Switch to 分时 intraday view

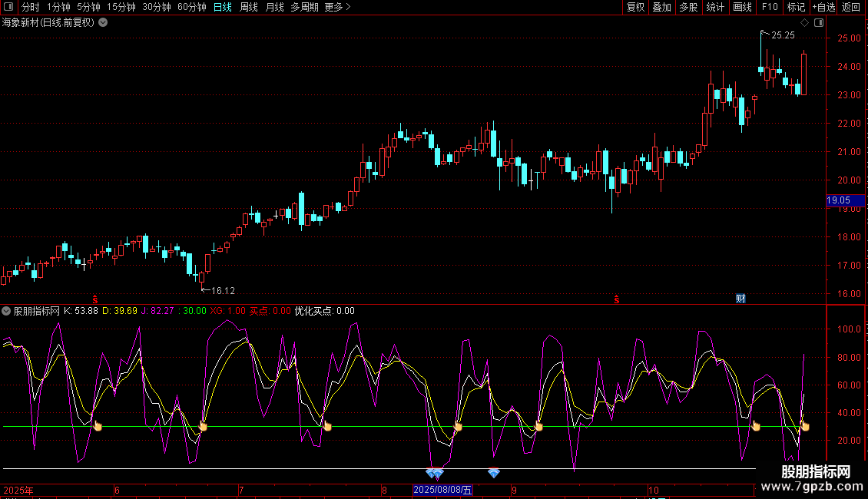31,7
